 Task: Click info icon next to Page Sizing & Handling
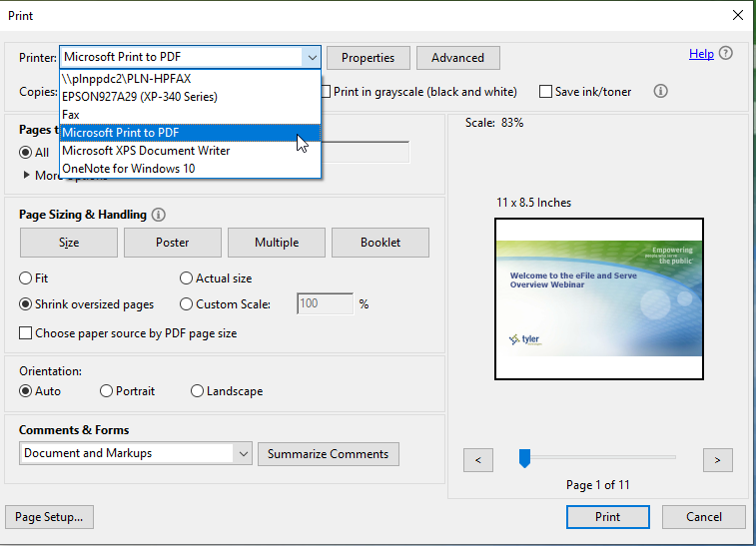tap(159, 215)
